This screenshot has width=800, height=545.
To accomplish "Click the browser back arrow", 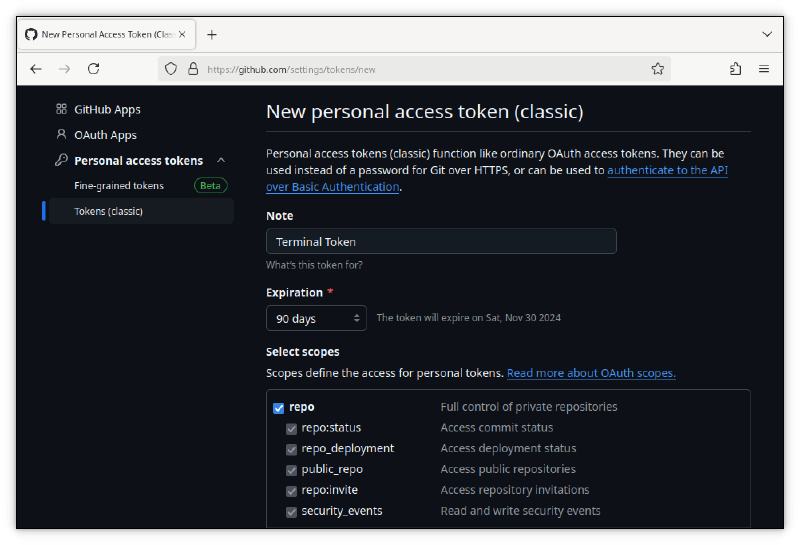I will click(36, 69).
